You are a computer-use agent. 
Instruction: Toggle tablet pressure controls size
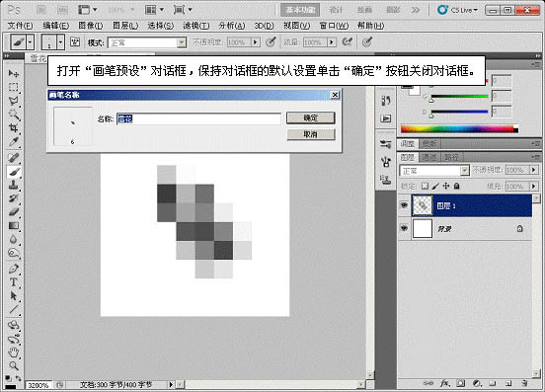coord(367,42)
